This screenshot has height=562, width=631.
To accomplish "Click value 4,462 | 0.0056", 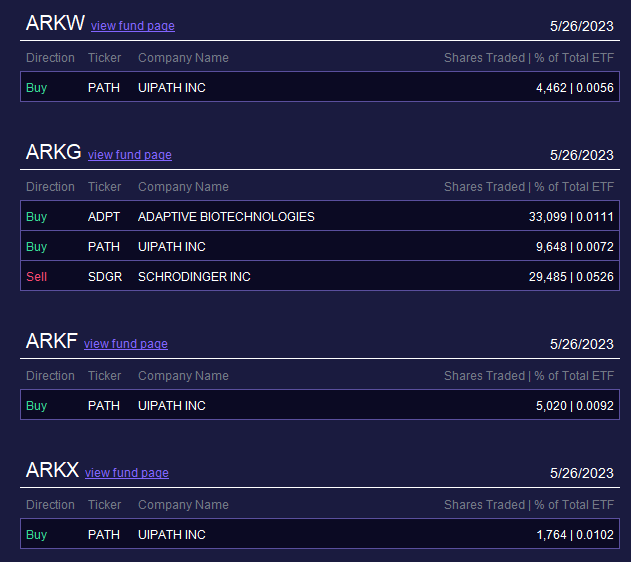I will pos(575,88).
